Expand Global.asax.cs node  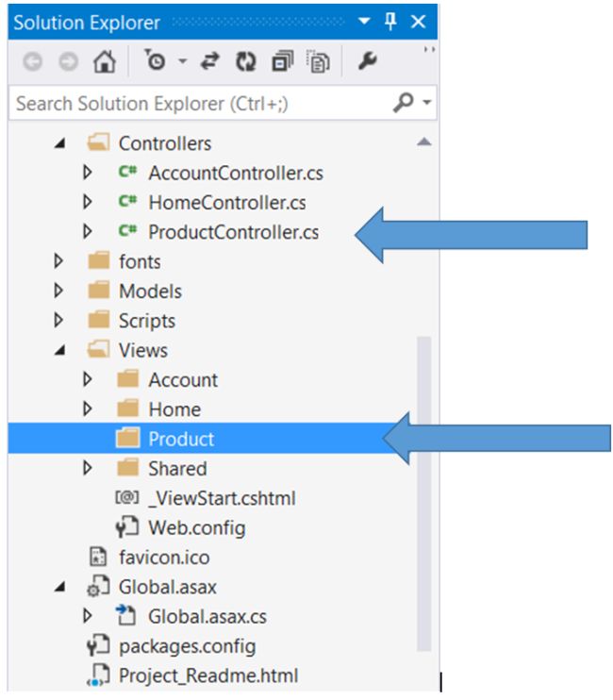point(88,616)
